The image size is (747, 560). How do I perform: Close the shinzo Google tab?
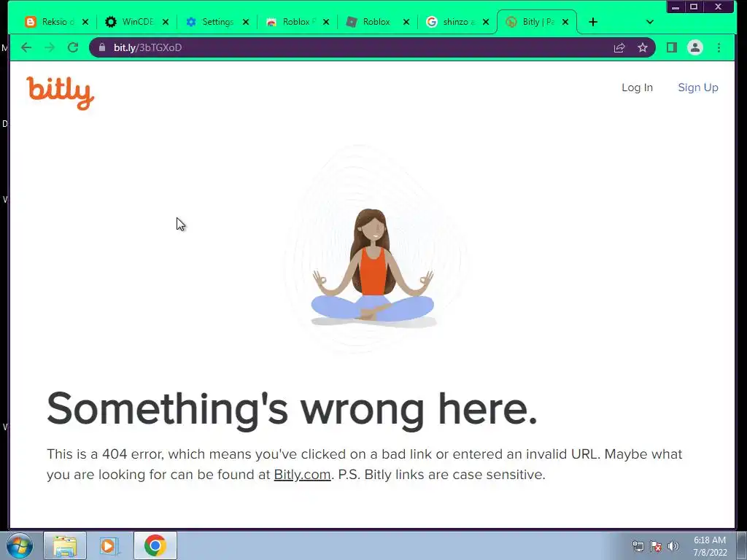(486, 22)
